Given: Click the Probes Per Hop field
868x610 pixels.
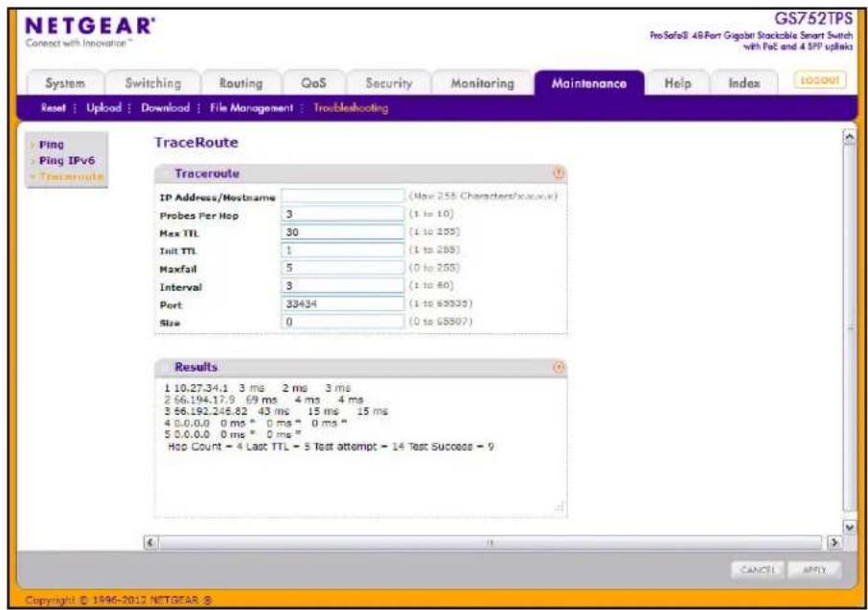Looking at the screenshot, I should click(343, 214).
